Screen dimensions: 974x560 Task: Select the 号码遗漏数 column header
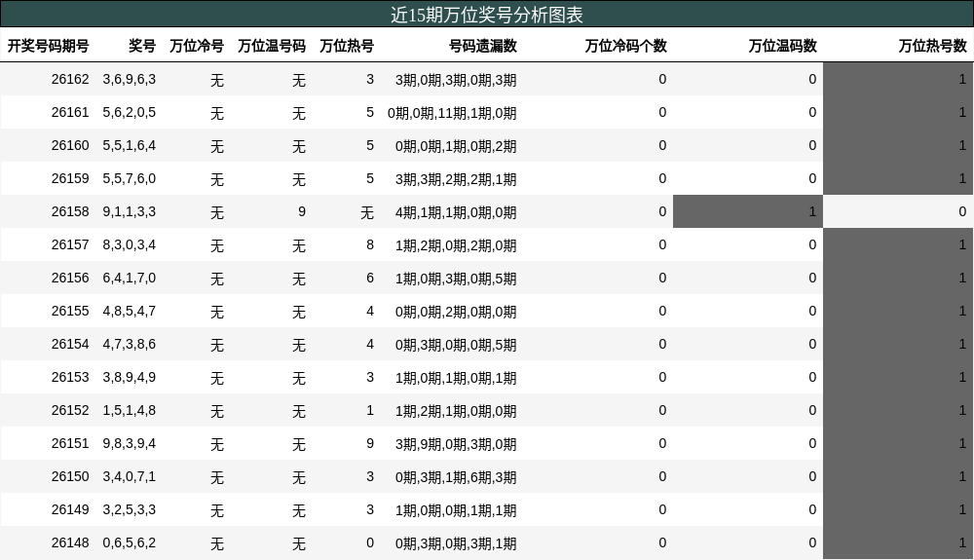(483, 46)
